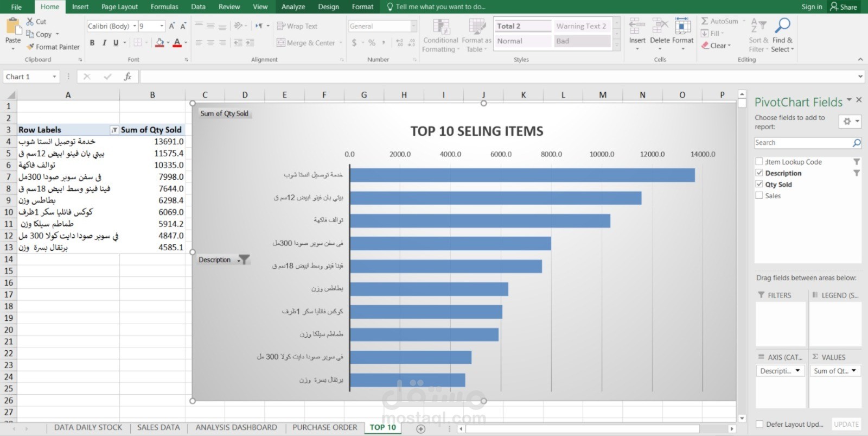Open the PURCHASE ORDER sheet tab
868x436 pixels.
click(x=325, y=427)
